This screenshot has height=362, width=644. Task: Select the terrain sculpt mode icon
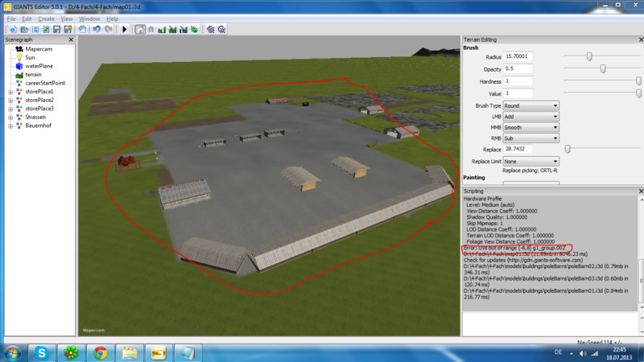pyautogui.click(x=162, y=30)
